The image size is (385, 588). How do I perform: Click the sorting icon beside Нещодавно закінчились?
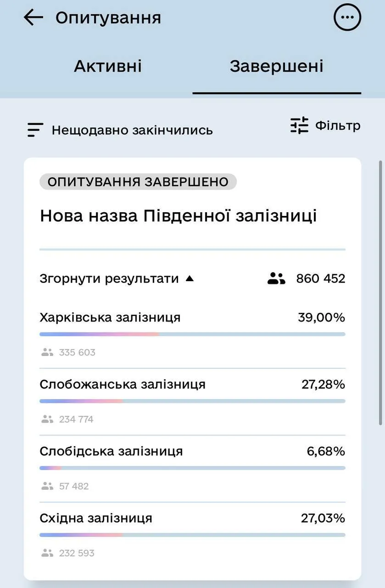click(35, 129)
